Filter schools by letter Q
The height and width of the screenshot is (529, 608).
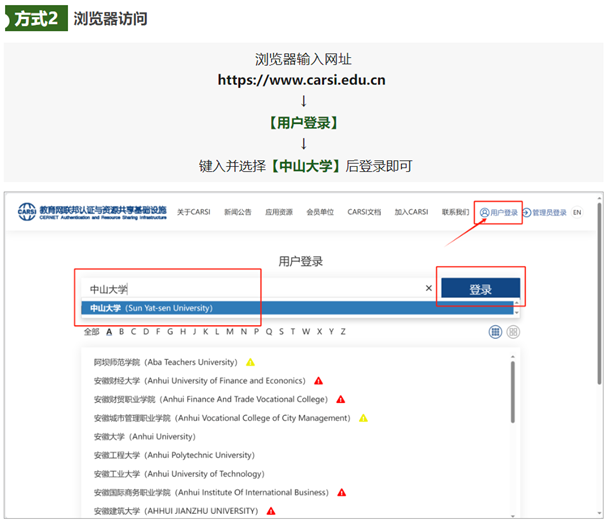(269, 332)
